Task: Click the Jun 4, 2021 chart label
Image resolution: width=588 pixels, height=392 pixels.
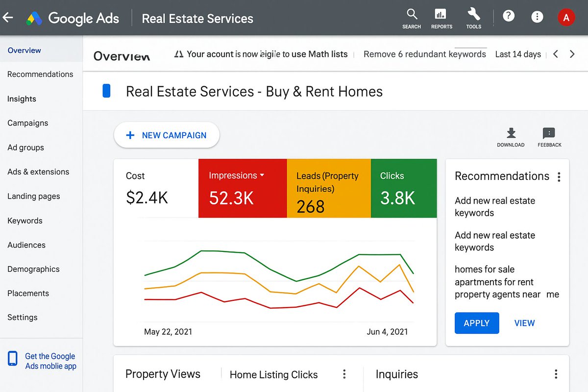Action: coord(387,332)
